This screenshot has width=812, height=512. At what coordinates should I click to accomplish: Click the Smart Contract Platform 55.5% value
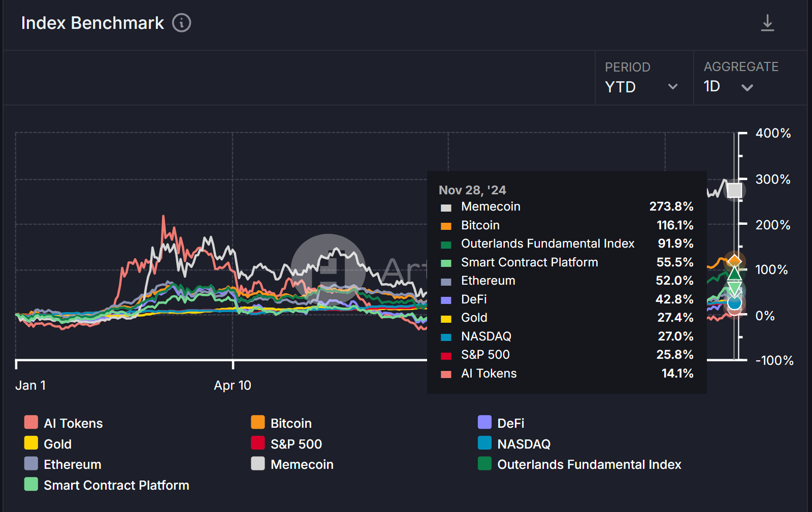[675, 262]
